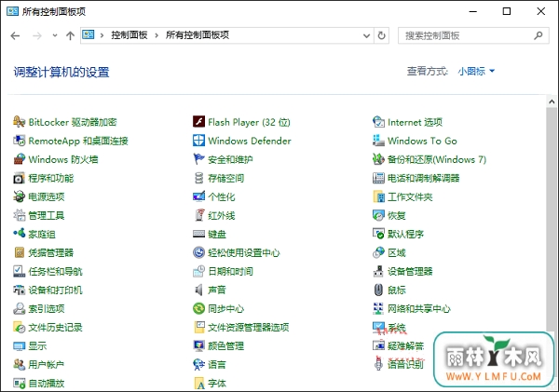Open the Windows Defender shield icon
Screen dimensions: 559x392
coord(199,141)
